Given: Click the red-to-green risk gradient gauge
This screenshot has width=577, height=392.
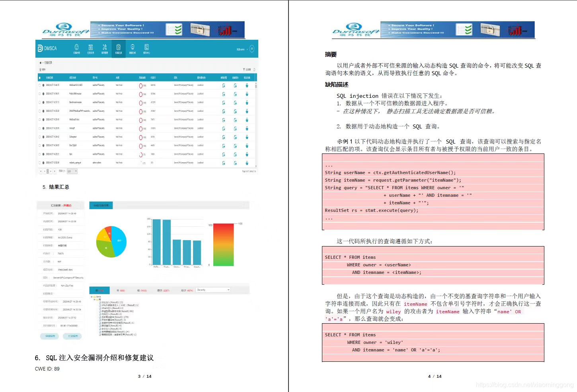Looking at the screenshot, I should (223, 245).
